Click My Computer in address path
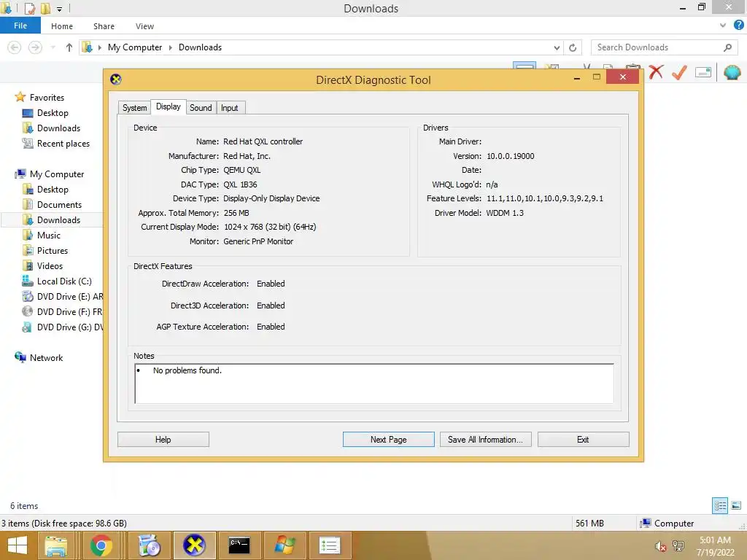Screen dimensions: 747x560 [x=135, y=47]
